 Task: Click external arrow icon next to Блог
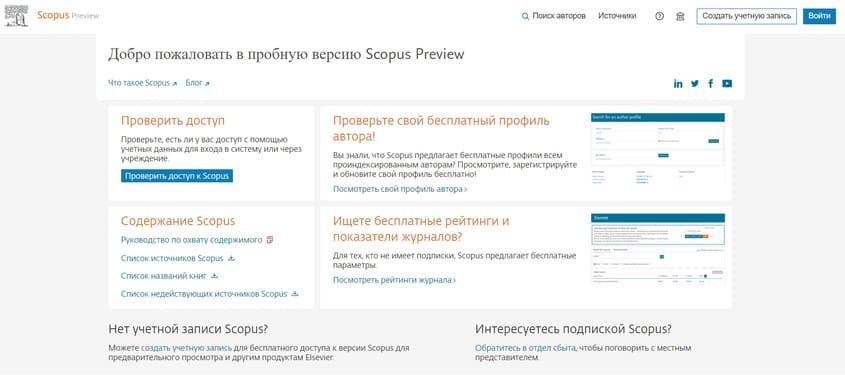tap(207, 84)
